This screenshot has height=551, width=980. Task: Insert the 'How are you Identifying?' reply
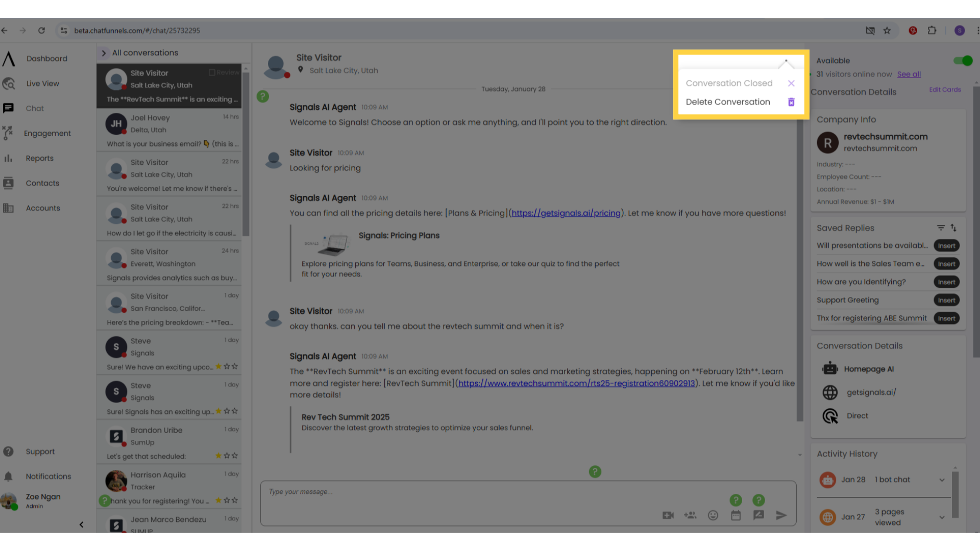946,282
